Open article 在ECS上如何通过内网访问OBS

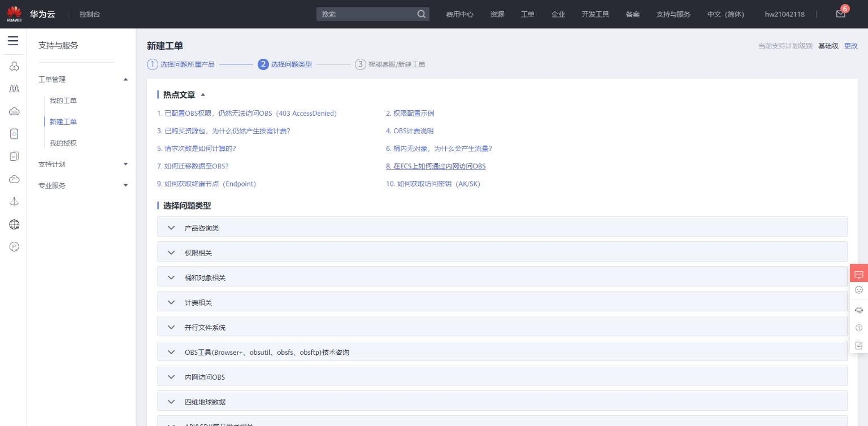pos(436,166)
